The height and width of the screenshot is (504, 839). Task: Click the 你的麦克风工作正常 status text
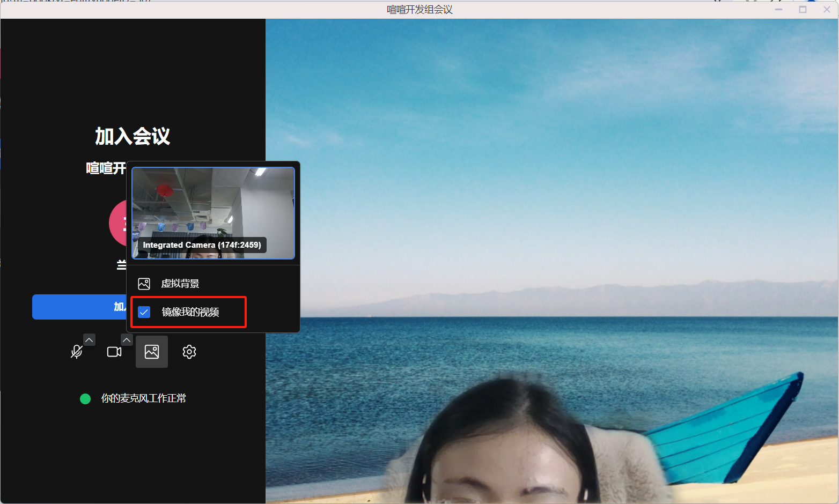click(143, 398)
